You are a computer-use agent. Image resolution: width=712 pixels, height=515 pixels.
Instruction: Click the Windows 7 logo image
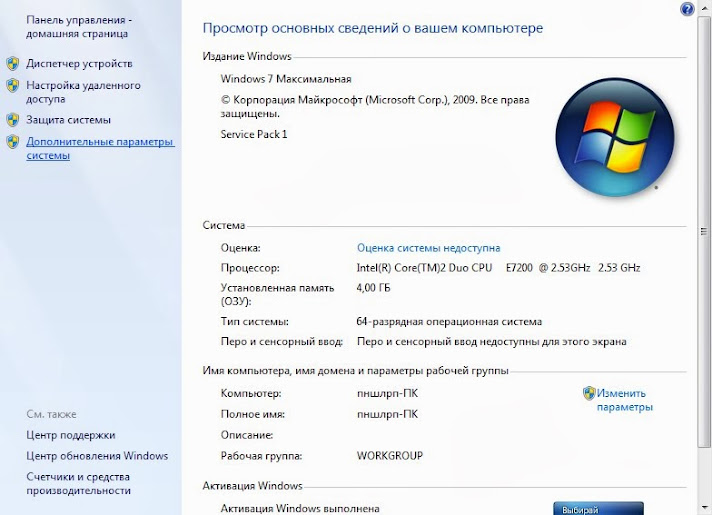615,137
